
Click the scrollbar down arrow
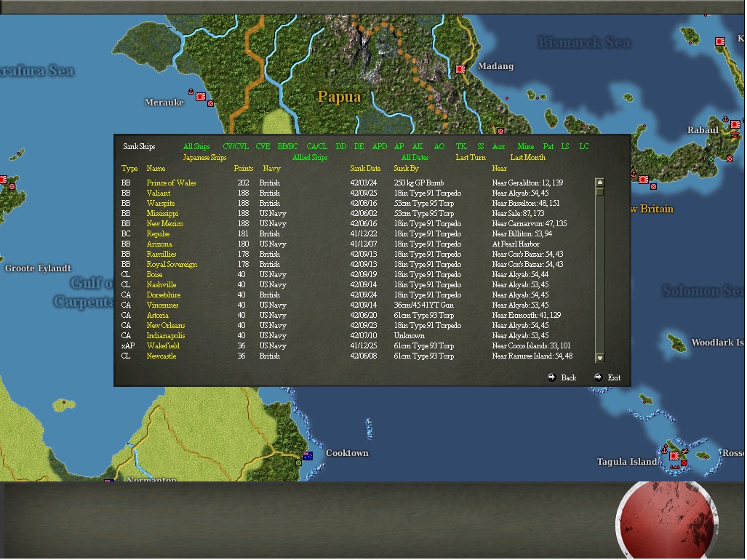[x=600, y=358]
